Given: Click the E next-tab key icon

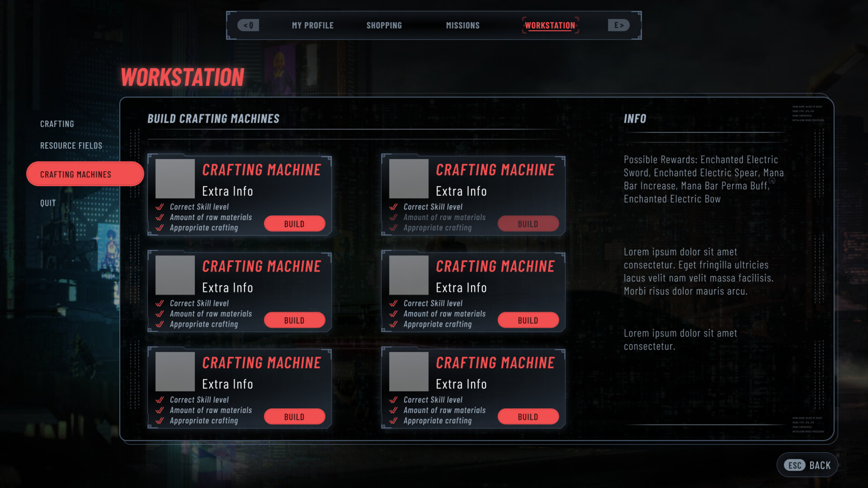Looking at the screenshot, I should 618,25.
